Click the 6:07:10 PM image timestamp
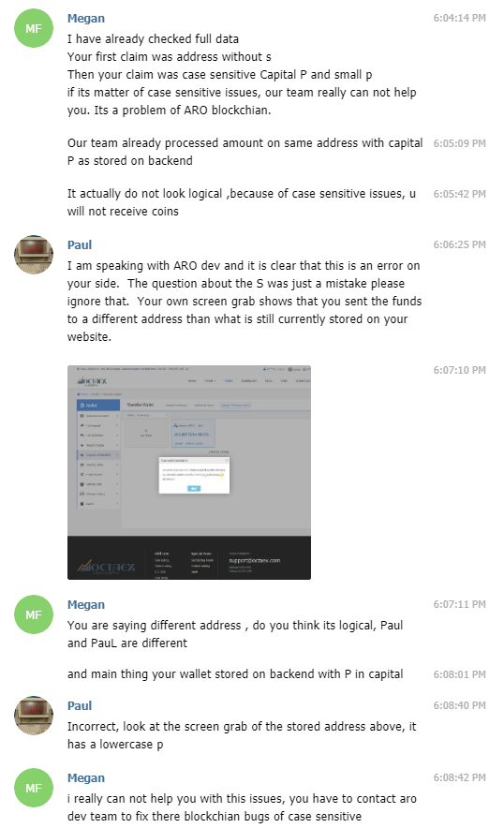 click(459, 370)
